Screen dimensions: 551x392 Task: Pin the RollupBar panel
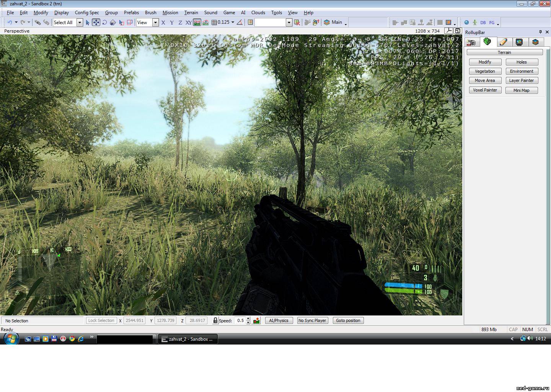[540, 32]
